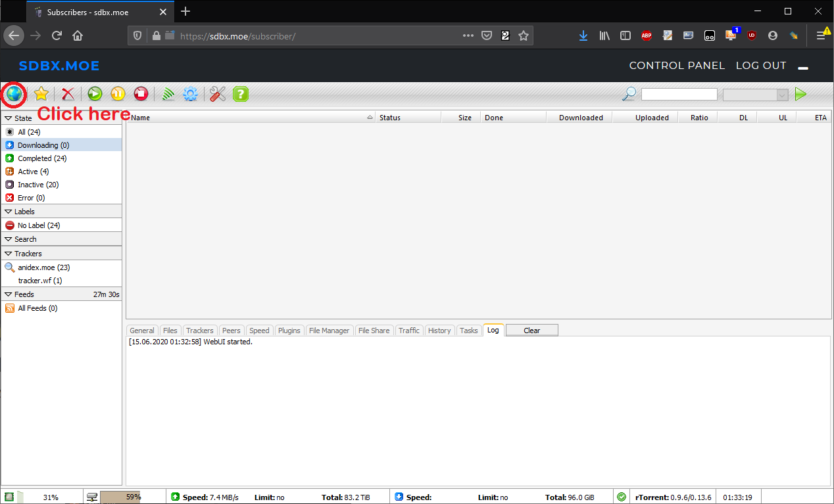Select the Inactive (20) filter
The width and height of the screenshot is (834, 504).
(x=61, y=185)
